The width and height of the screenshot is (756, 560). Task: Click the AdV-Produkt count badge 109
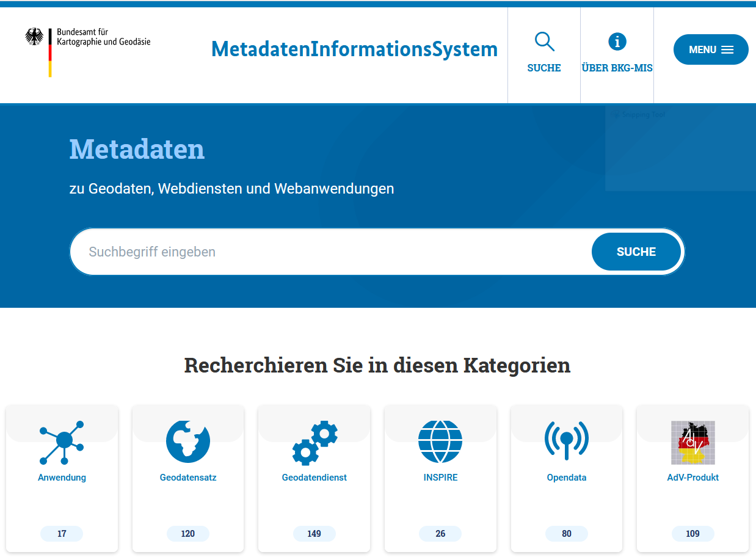(x=692, y=534)
